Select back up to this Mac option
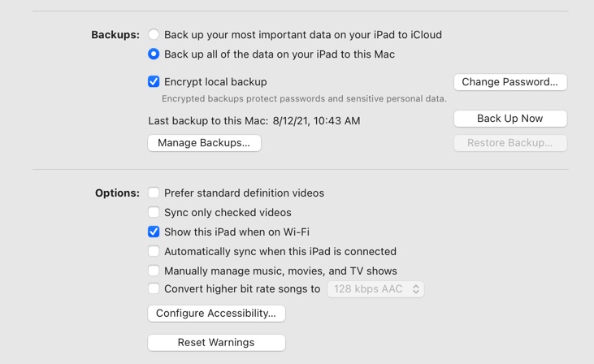The image size is (594, 364). (154, 54)
